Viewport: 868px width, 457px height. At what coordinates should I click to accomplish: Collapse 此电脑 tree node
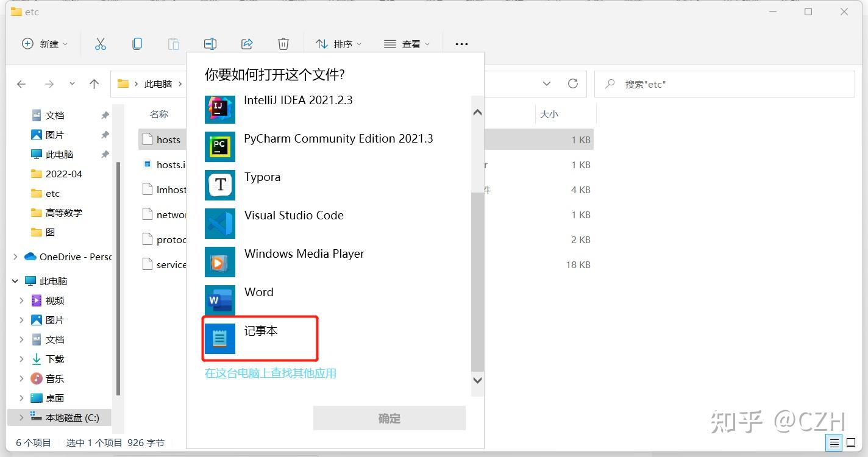(x=15, y=281)
